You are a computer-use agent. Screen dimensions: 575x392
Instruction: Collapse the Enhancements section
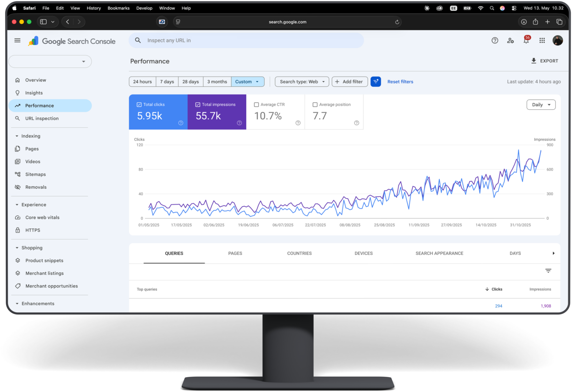[x=35, y=304]
